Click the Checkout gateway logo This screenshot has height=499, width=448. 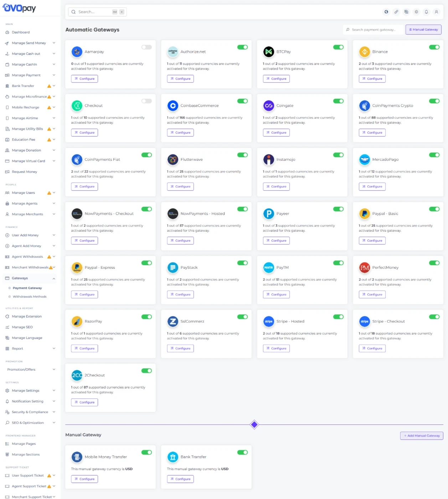[77, 106]
